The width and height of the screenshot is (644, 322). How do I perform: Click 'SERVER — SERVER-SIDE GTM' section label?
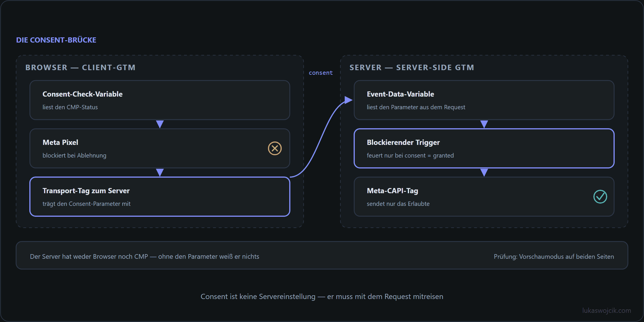(x=412, y=68)
